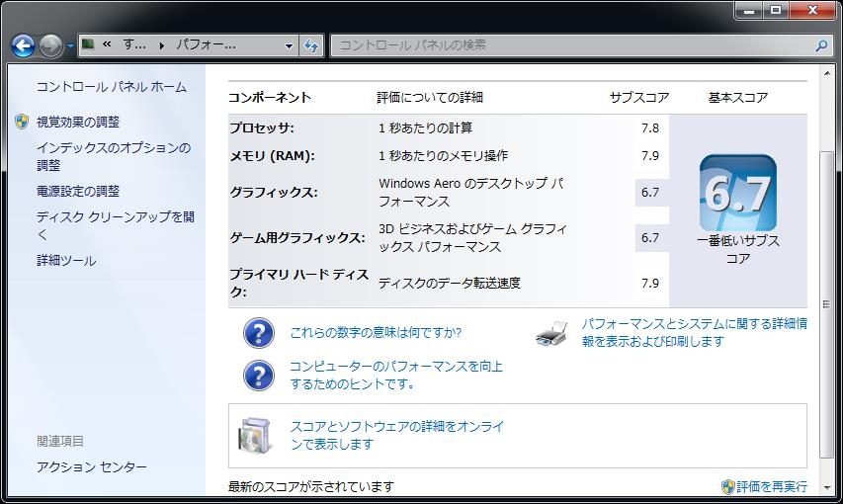This screenshot has width=843, height=504.
Task: Close the window with the red X
Action: click(x=813, y=10)
